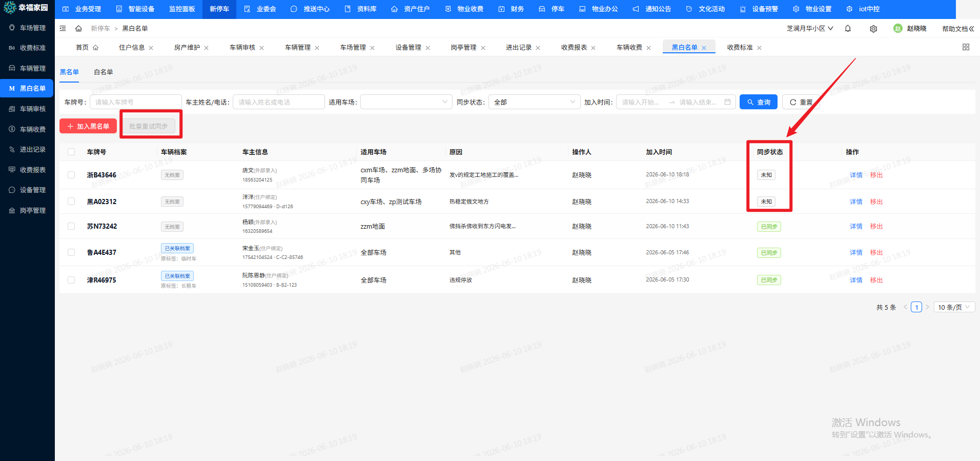Check the row for 浙B43646
Image resolution: width=980 pixels, height=461 pixels.
[x=71, y=175]
